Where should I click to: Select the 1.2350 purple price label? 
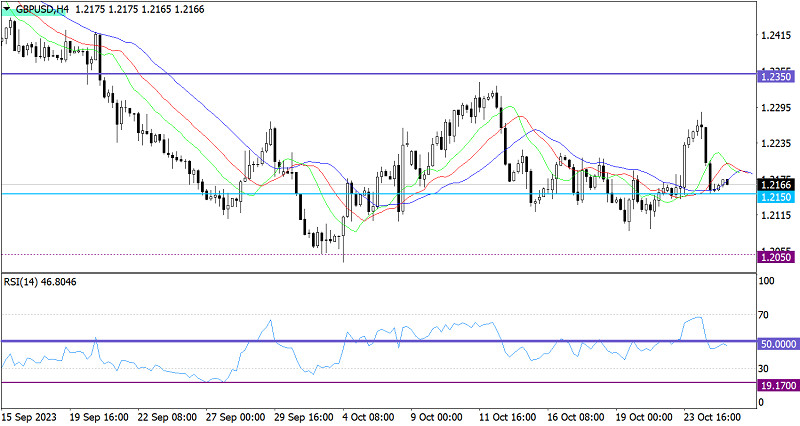(776, 74)
